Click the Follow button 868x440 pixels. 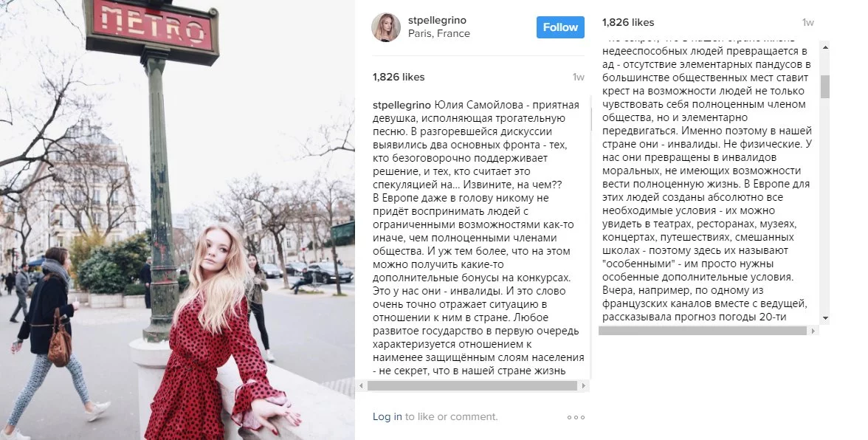point(560,27)
